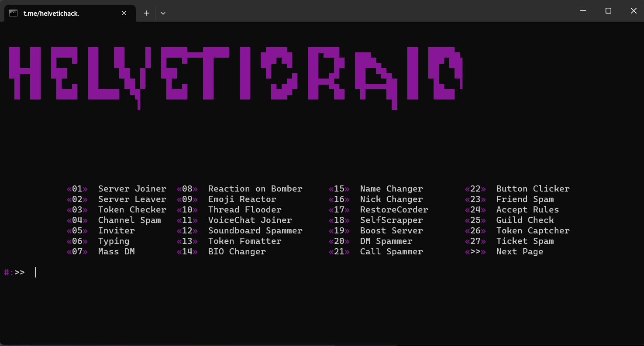Click the "DM Spammer" entry
The width and height of the screenshot is (644, 346).
coord(386,241)
